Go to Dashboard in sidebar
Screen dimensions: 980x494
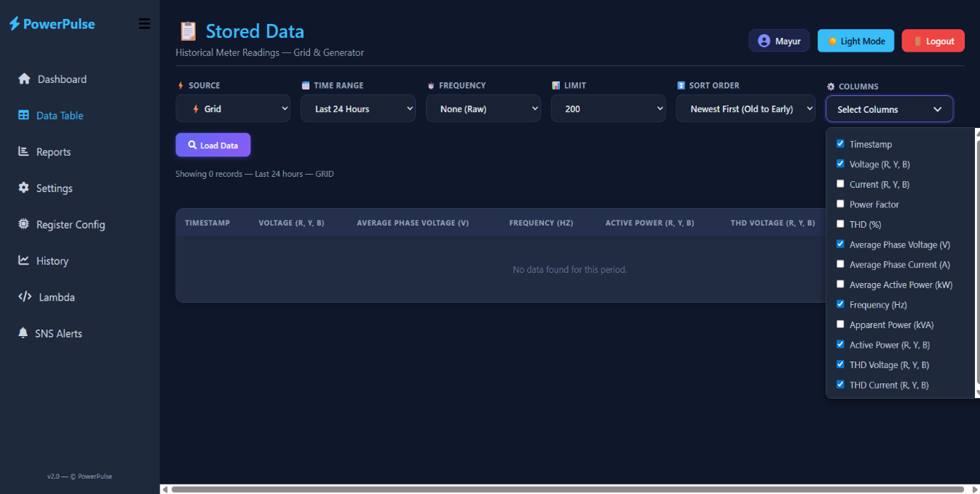point(80,79)
